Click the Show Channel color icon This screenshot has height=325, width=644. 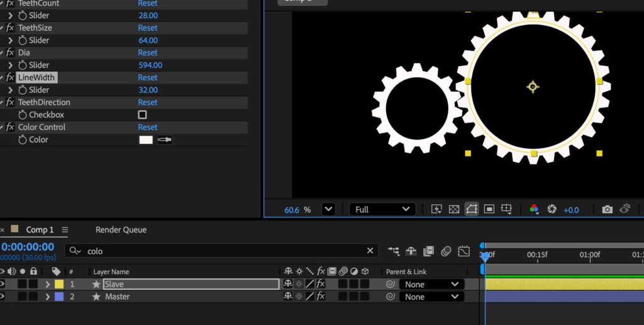tap(534, 209)
